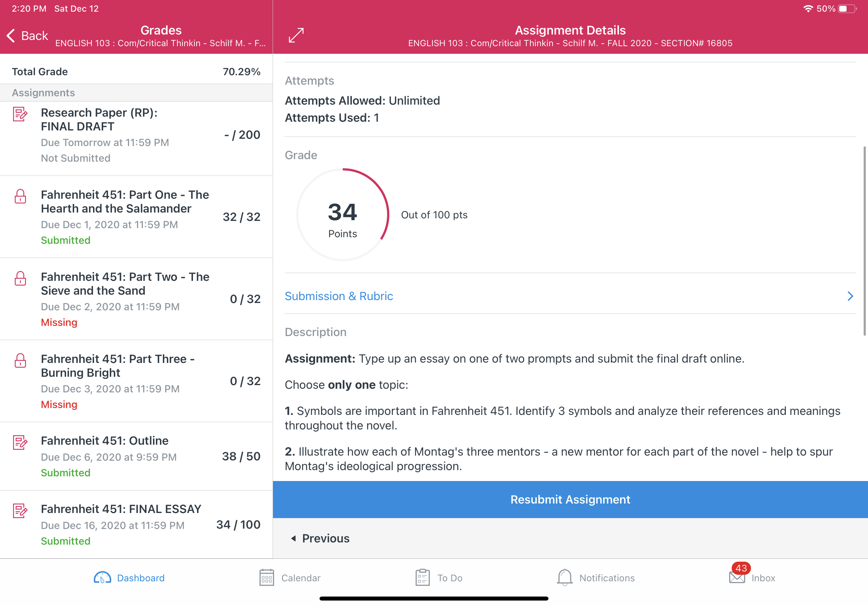Switch to the To Do tab
The width and height of the screenshot is (868, 606).
(x=438, y=578)
